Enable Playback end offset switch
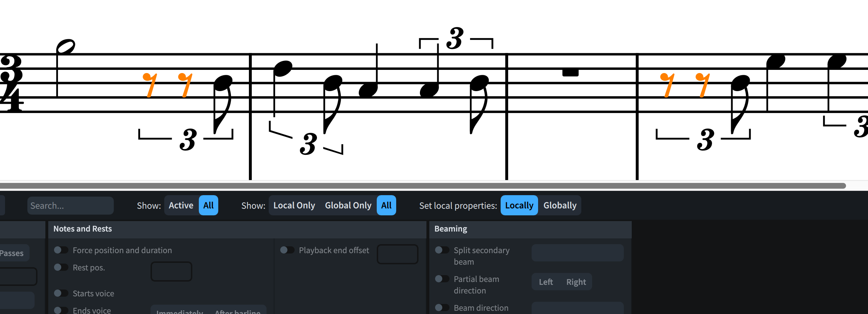The image size is (868, 314). click(287, 250)
